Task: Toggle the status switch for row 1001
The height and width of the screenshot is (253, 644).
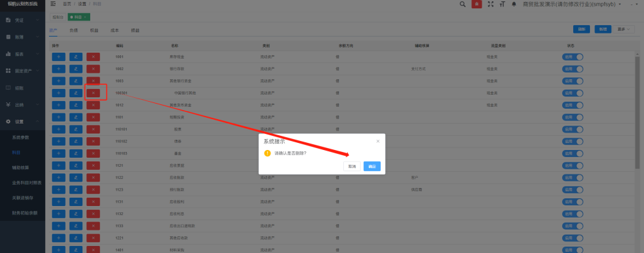Action: [573, 57]
